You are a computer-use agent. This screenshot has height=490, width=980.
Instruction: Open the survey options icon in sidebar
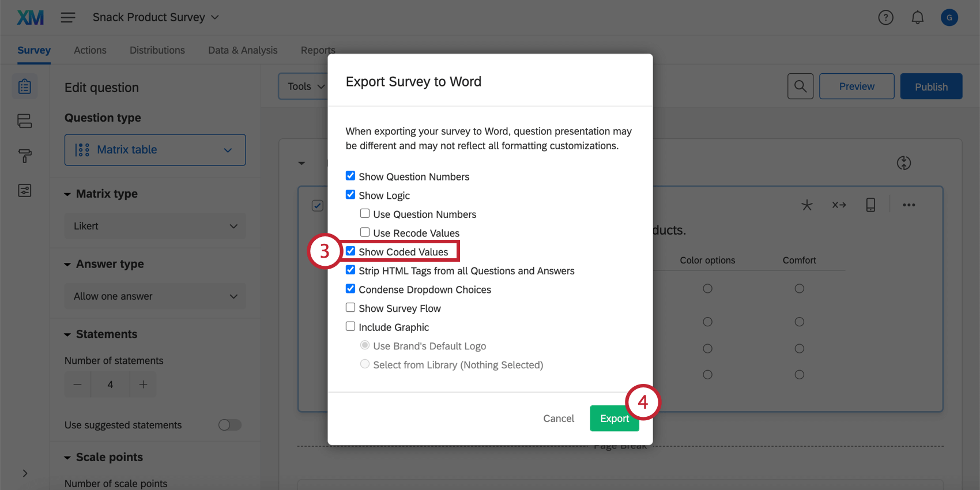[x=25, y=190]
